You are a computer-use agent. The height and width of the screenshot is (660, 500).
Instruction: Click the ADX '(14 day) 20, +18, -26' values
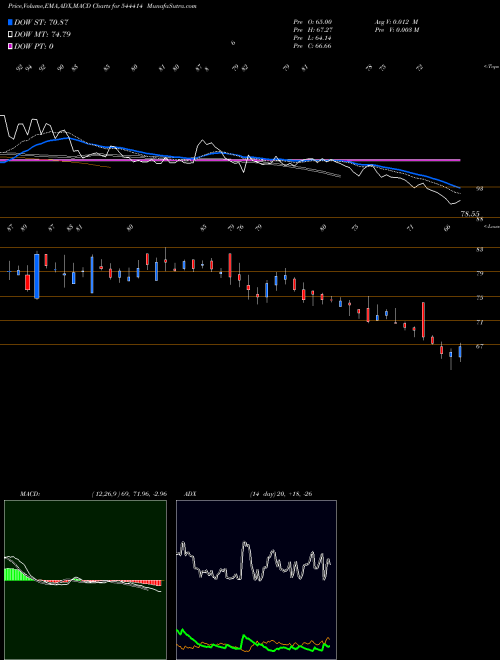280,494
